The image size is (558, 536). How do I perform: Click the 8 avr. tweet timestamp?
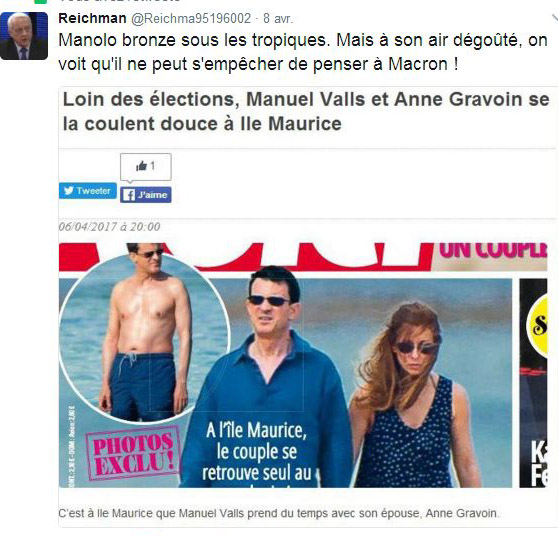(278, 19)
